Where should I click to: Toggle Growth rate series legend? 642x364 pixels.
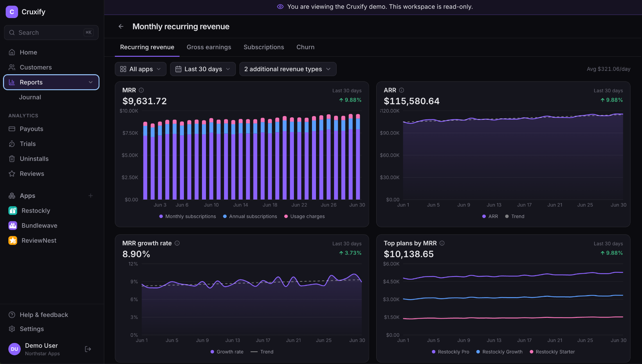227,352
